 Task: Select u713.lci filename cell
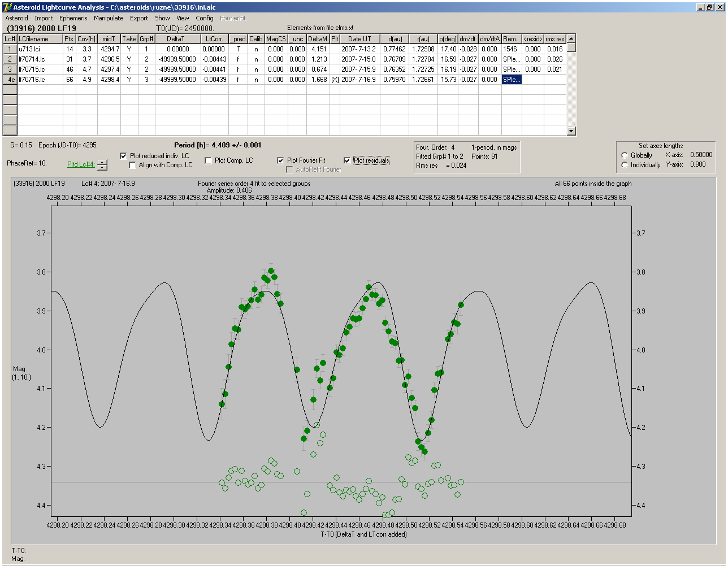[40, 49]
